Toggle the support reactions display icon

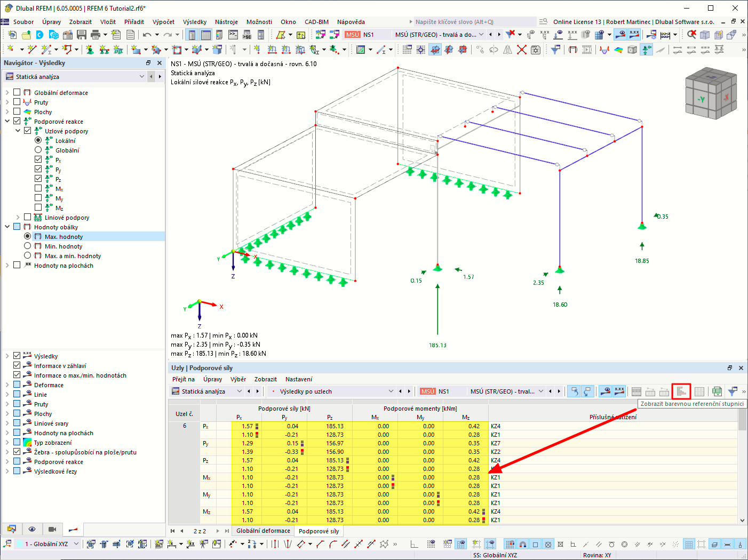pos(647,50)
